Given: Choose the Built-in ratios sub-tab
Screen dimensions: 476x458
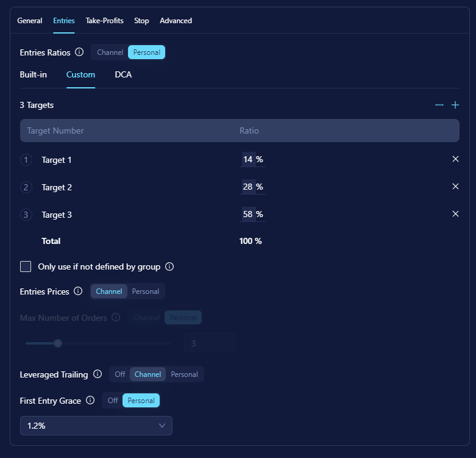Looking at the screenshot, I should coord(34,75).
